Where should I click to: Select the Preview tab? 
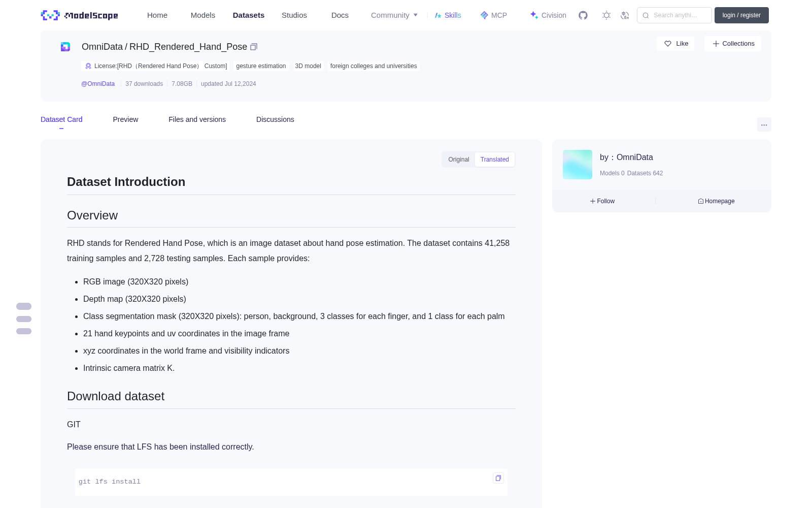click(x=125, y=119)
